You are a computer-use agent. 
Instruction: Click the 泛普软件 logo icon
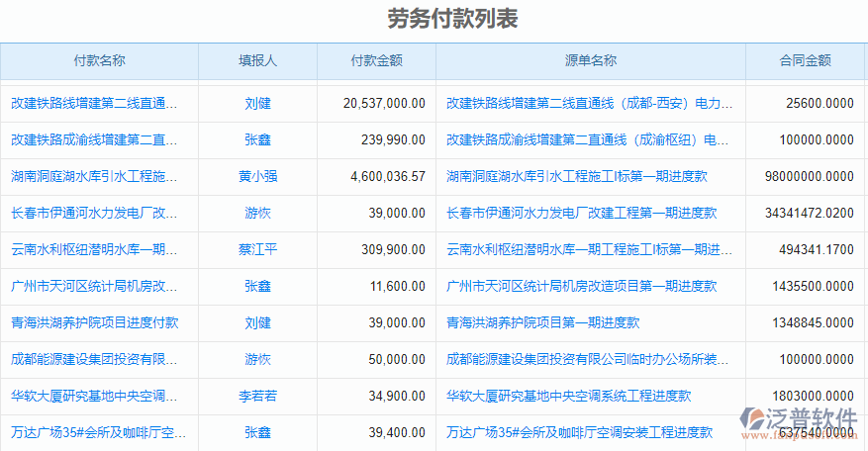coord(757,422)
